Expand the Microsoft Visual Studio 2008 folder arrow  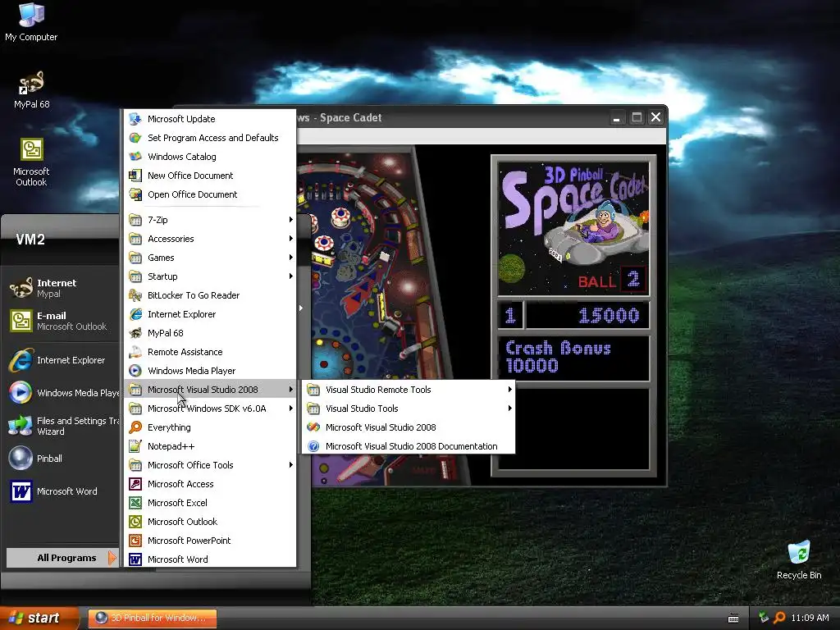(x=291, y=390)
